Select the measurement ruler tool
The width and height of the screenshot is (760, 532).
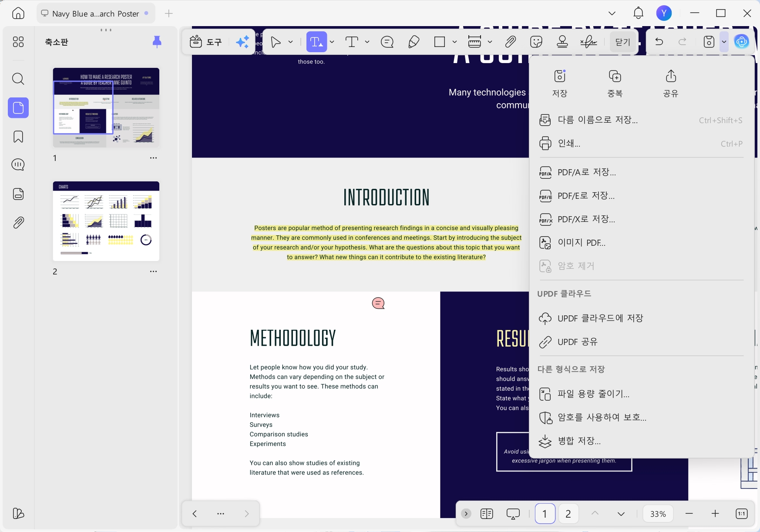coord(474,42)
